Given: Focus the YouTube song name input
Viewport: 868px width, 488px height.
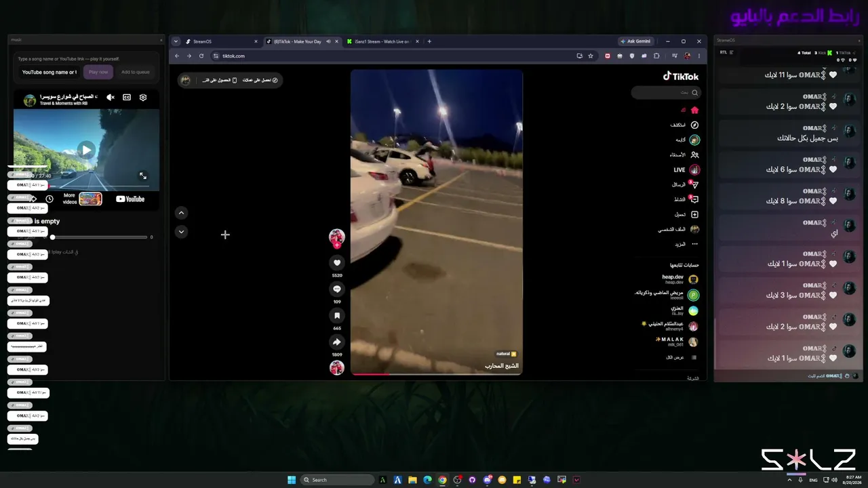Looking at the screenshot, I should pos(49,72).
